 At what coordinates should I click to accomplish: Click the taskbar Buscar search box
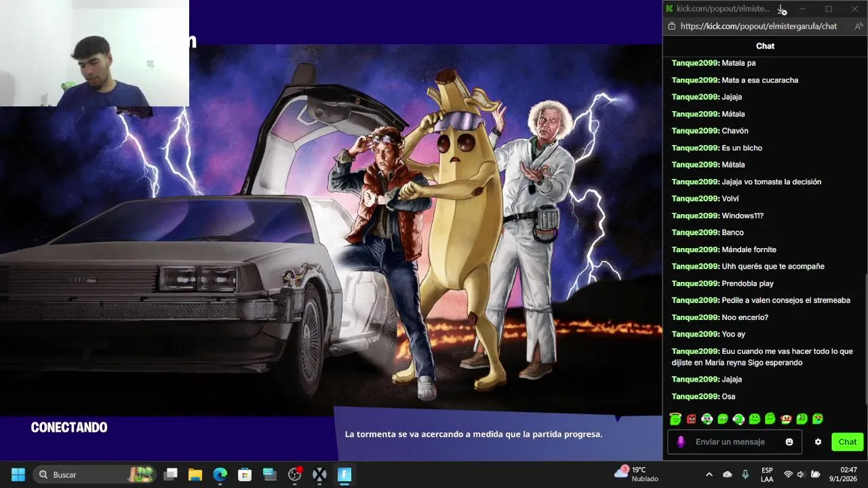tap(95, 474)
